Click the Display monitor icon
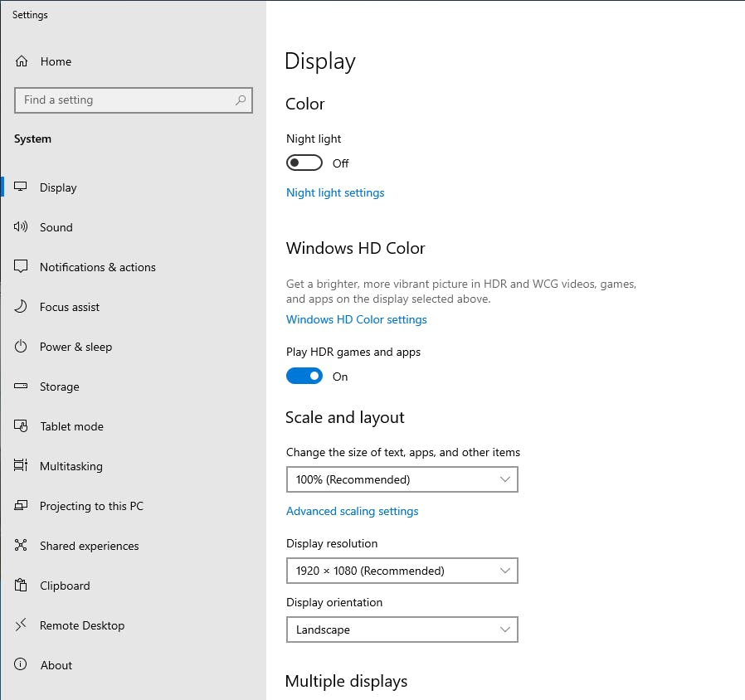The height and width of the screenshot is (700, 745). pos(21,186)
